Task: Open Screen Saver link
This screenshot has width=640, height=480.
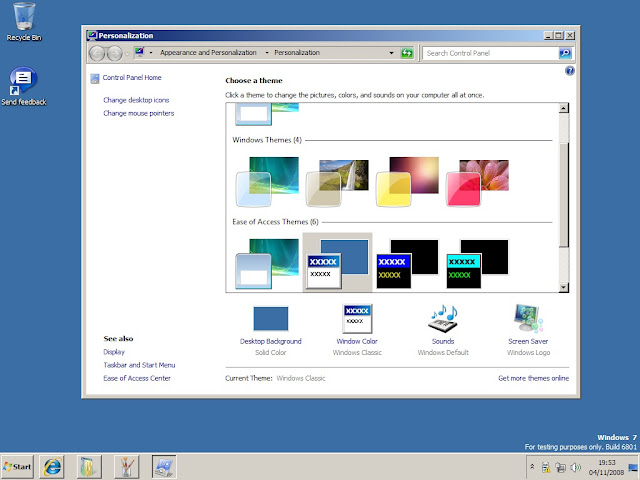Action: 528,341
